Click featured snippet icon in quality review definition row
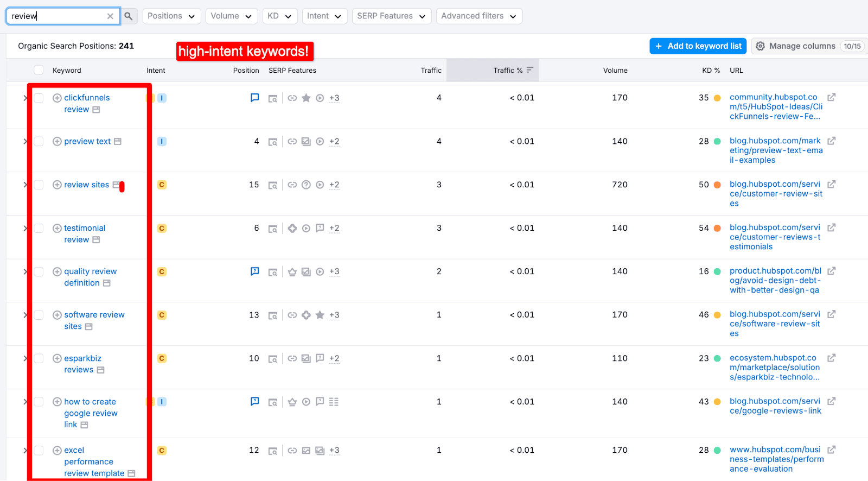Image resolution: width=868 pixels, height=481 pixels. (254, 271)
